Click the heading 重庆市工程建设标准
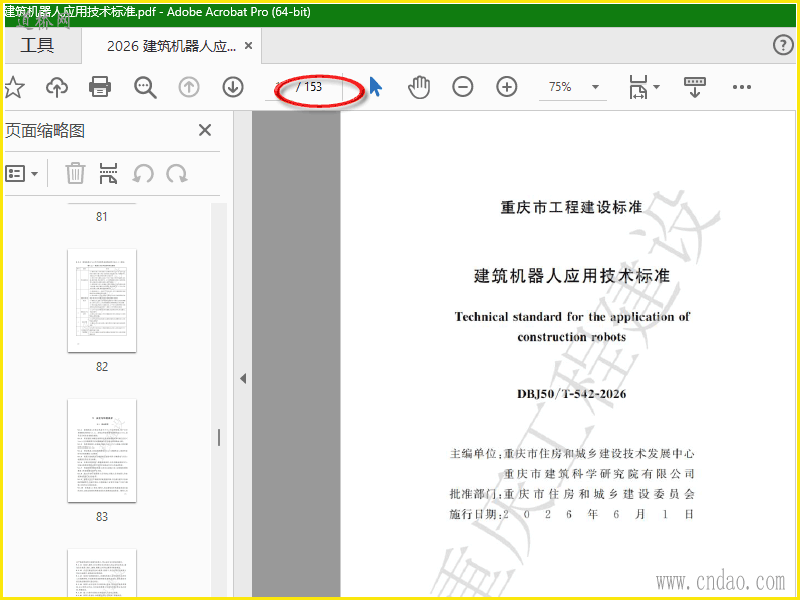The width and height of the screenshot is (800, 600). click(571, 208)
